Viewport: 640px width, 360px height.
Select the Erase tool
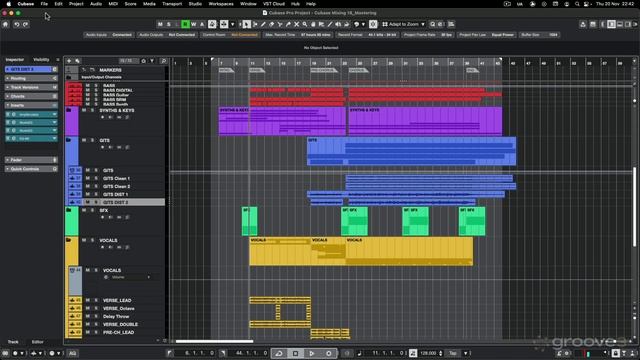tap(272, 24)
